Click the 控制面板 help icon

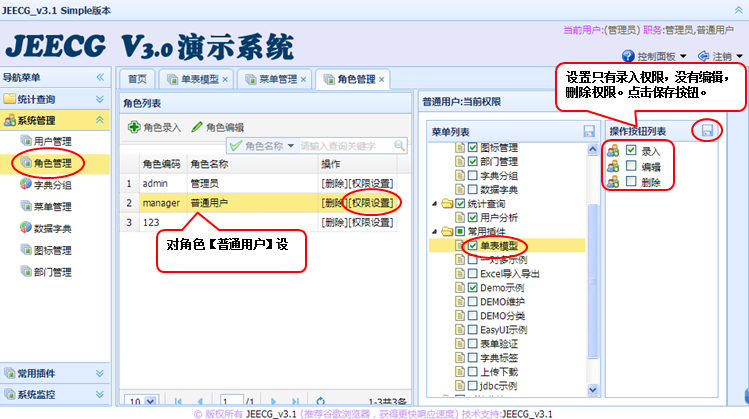pyautogui.click(x=628, y=56)
